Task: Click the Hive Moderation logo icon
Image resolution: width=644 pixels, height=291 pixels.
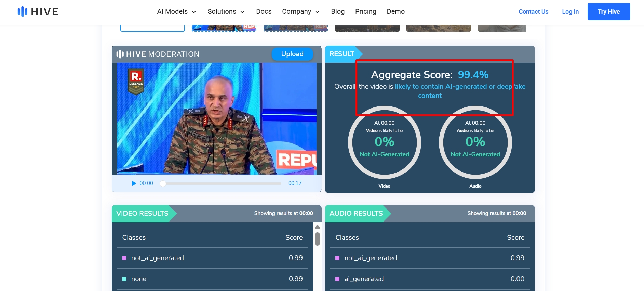Action: point(120,54)
